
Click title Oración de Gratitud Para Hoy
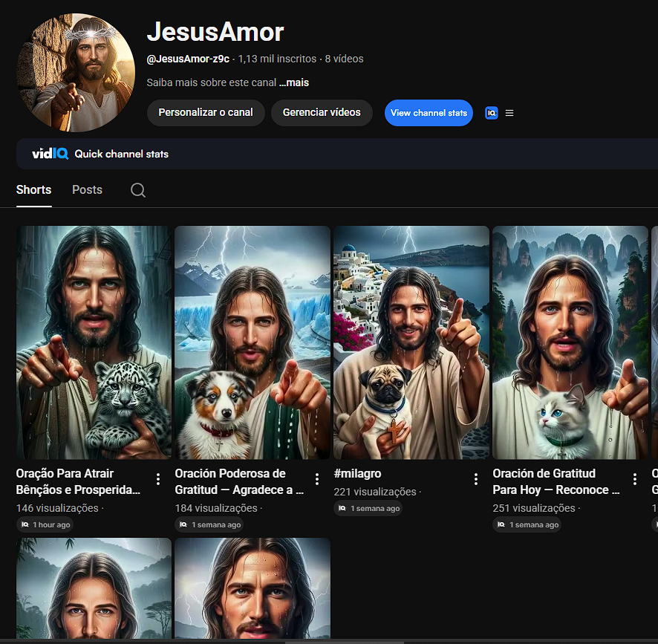(x=556, y=481)
